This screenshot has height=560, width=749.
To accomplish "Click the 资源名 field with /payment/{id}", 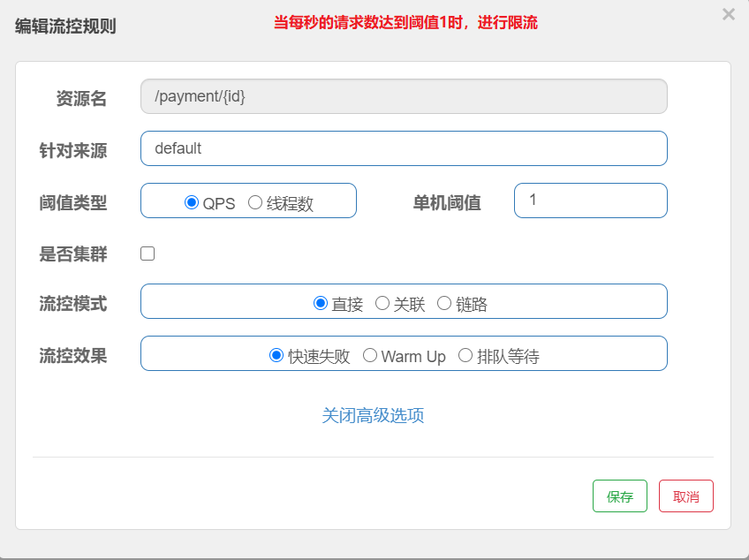I will click(403, 96).
